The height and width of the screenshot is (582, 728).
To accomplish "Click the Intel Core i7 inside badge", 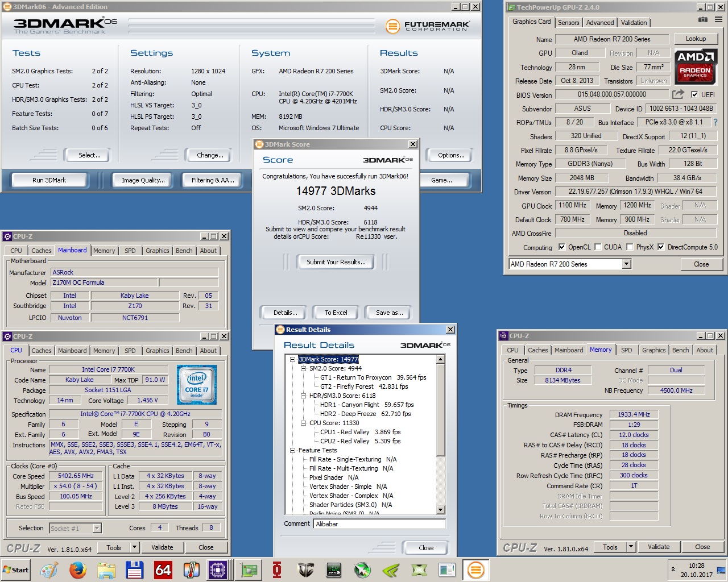I will (197, 385).
